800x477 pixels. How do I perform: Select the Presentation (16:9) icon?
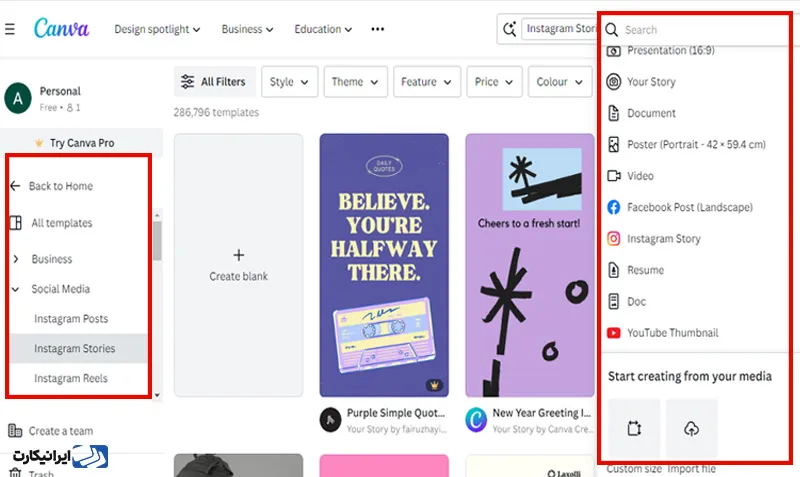[x=614, y=51]
